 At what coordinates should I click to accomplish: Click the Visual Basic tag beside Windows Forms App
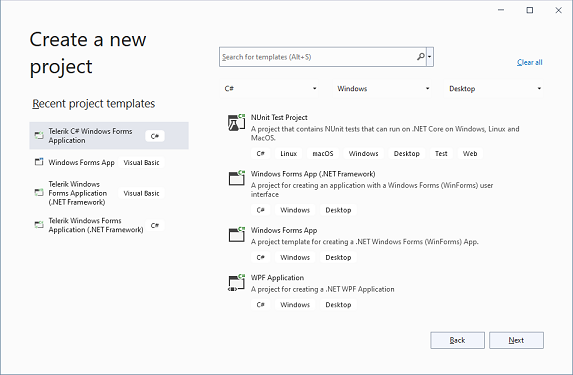click(141, 163)
